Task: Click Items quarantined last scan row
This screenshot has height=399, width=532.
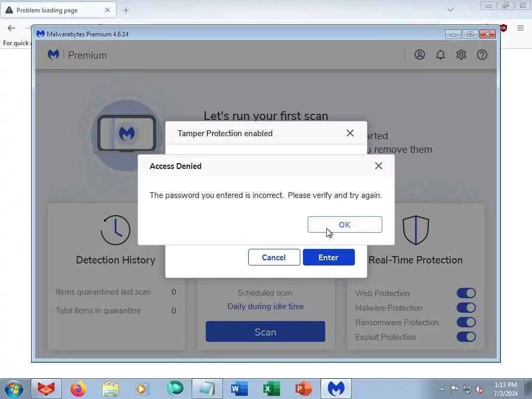Action: point(116,292)
